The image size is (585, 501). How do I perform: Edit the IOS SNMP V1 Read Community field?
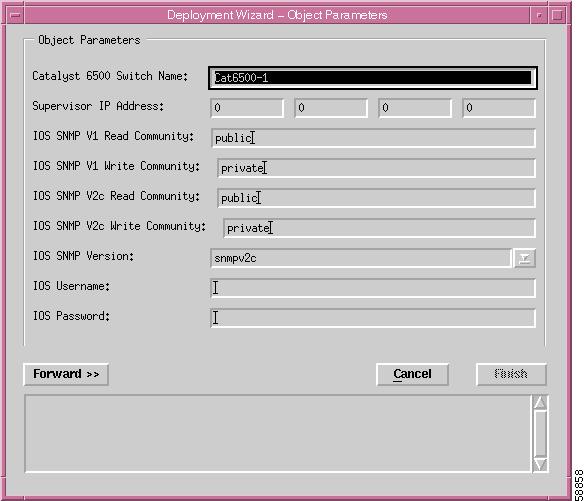point(373,138)
